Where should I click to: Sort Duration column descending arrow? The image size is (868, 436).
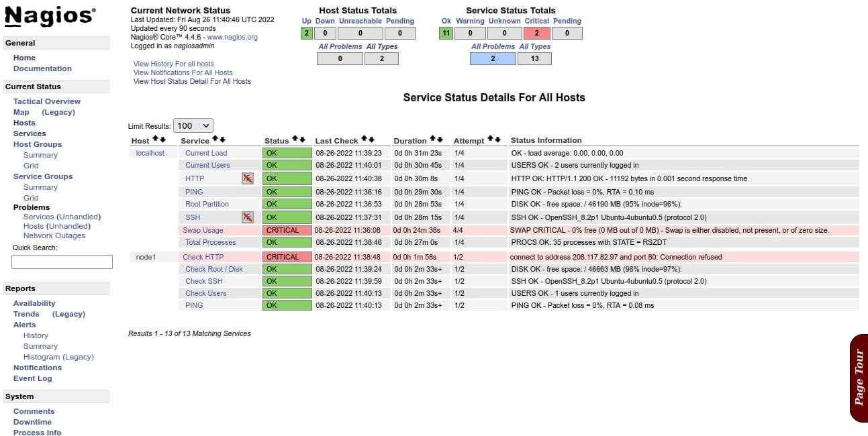(440, 139)
